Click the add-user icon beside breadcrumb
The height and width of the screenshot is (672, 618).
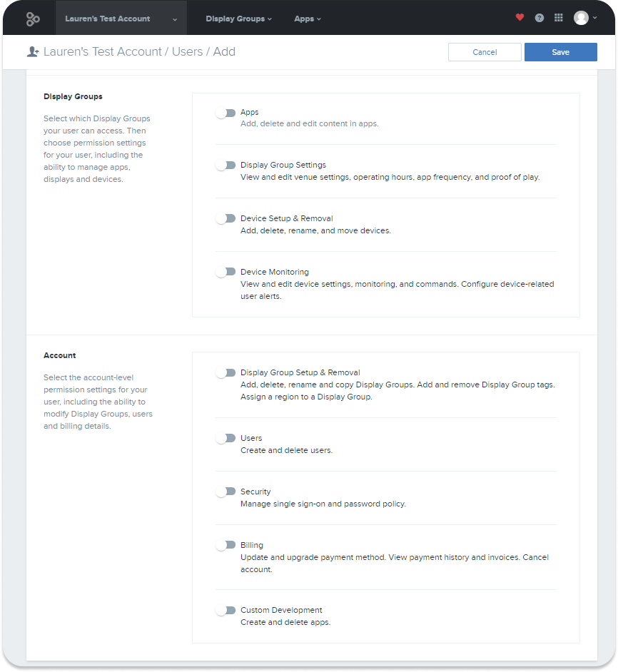[x=33, y=52]
